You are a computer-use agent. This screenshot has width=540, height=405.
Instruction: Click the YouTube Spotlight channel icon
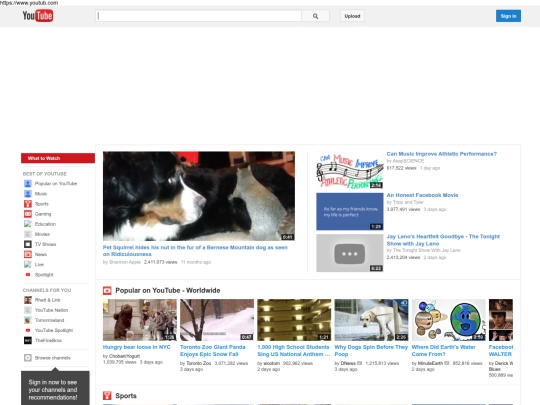pyautogui.click(x=28, y=330)
